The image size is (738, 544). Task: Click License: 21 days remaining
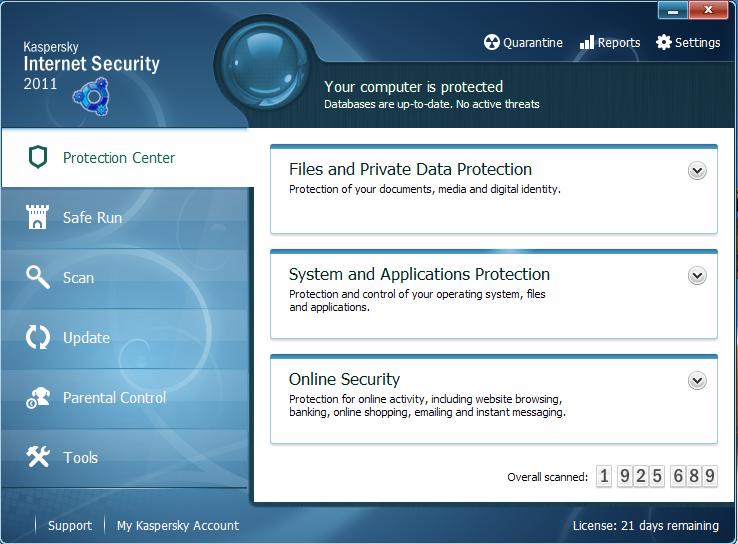[x=646, y=525]
